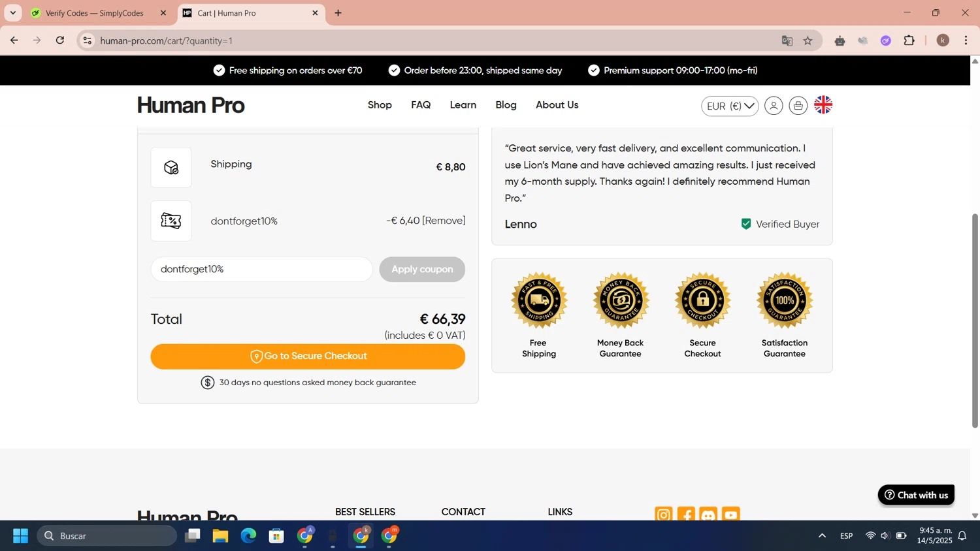Open the Chrome three-dot menu
This screenshot has height=551, width=980.
click(966, 40)
